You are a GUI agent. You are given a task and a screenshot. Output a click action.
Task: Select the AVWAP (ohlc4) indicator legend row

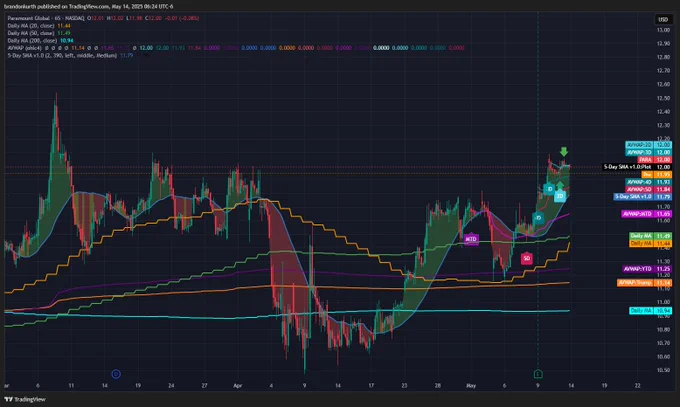(x=235, y=48)
